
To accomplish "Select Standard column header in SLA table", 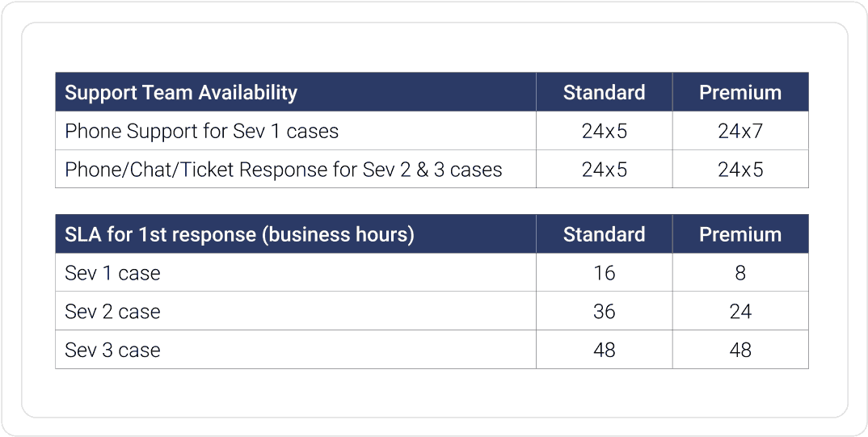I will [604, 234].
